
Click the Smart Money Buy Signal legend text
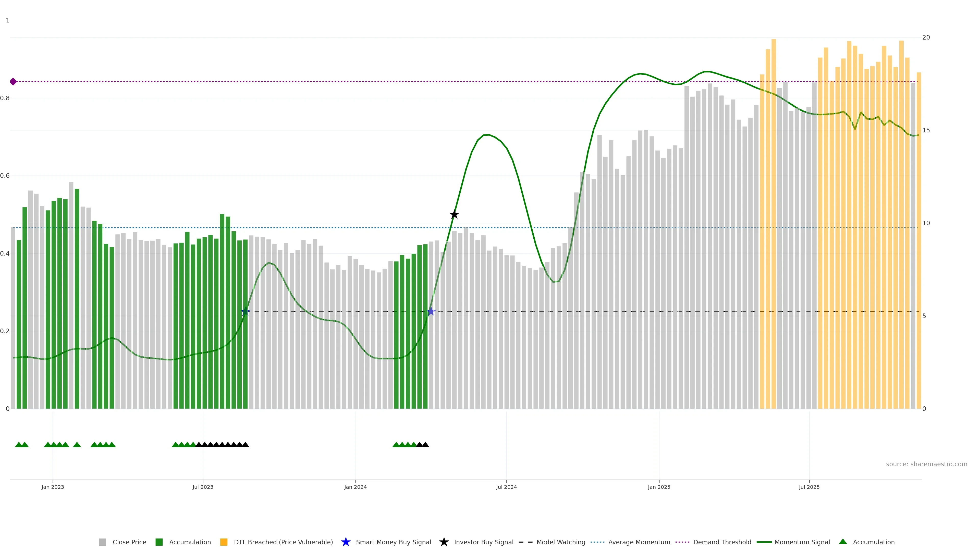[393, 542]
